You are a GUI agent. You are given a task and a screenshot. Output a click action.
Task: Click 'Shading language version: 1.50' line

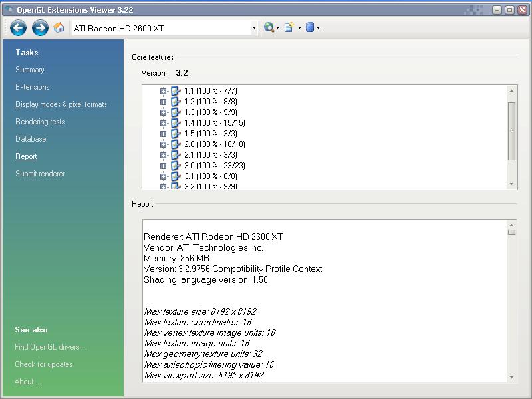pos(205,279)
